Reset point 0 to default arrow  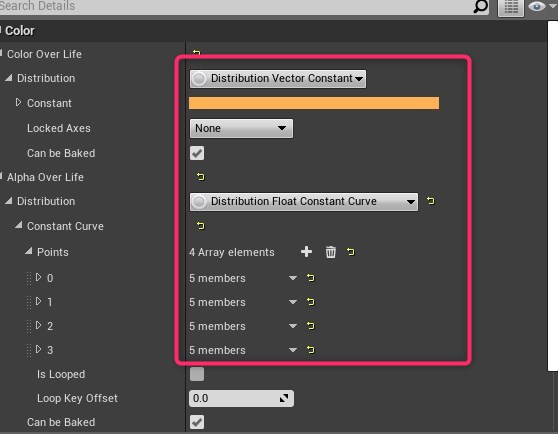[311, 278]
